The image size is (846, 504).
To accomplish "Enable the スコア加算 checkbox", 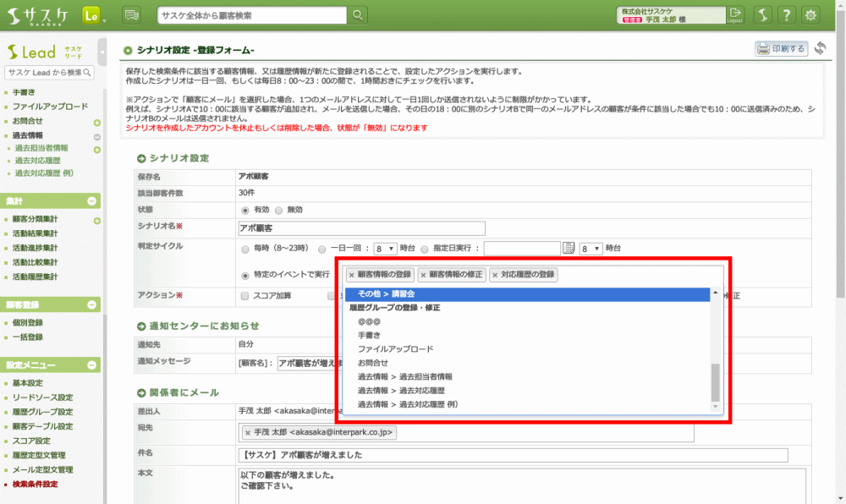I will [x=244, y=296].
